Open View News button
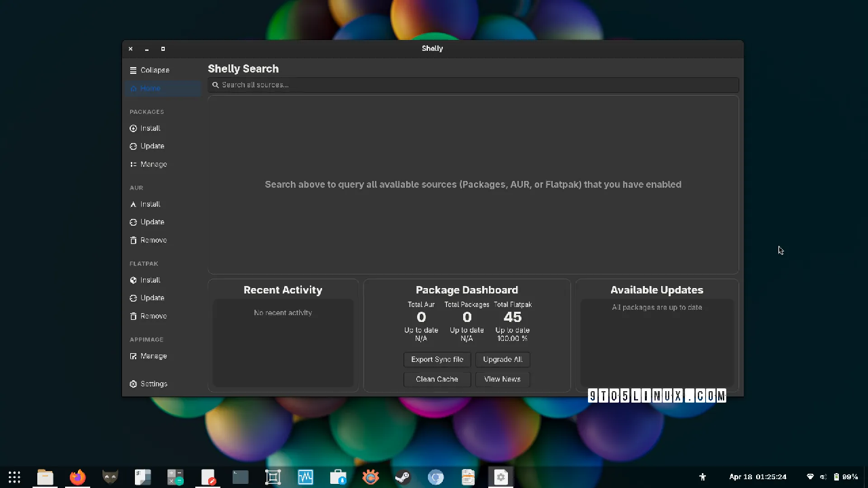Viewport: 868px width, 488px height. (502, 380)
